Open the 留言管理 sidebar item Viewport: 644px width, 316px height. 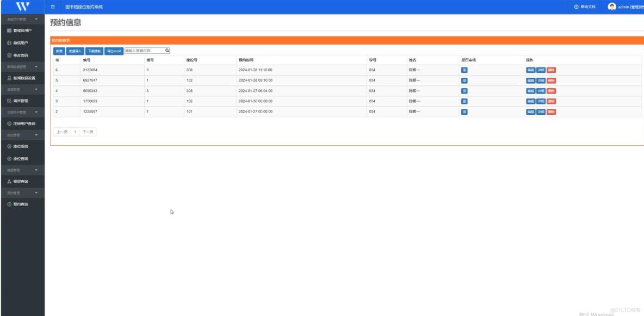[22, 101]
